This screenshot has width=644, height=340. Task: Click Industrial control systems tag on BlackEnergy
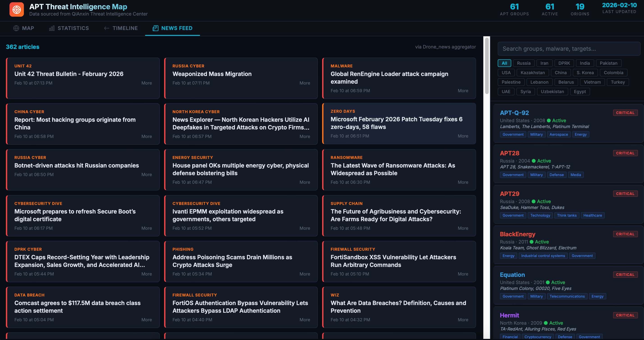point(543,256)
